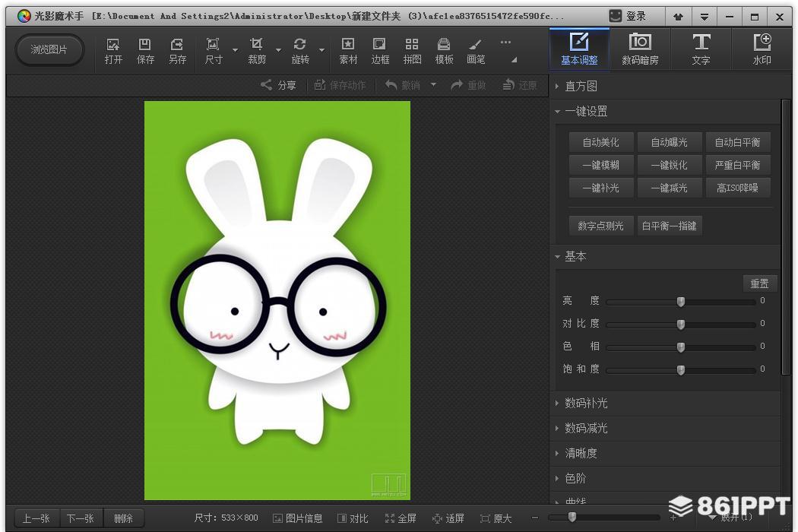Expand the Digital Dimming (数码减光) section
798x532 pixels.
click(x=557, y=428)
